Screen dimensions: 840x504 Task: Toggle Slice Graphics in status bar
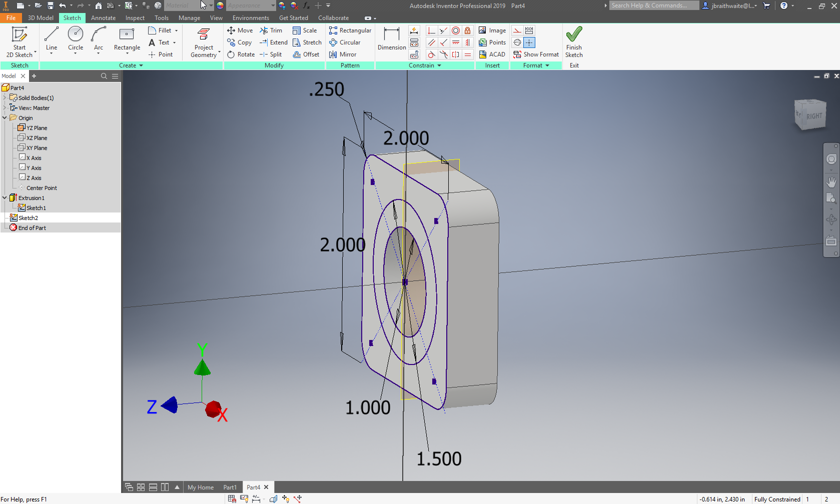pyautogui.click(x=274, y=498)
